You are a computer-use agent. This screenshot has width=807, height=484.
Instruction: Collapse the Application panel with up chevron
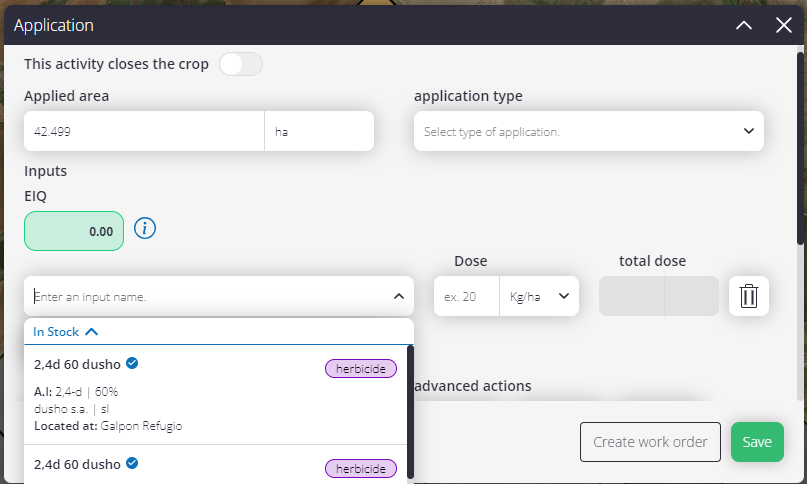[x=744, y=25]
